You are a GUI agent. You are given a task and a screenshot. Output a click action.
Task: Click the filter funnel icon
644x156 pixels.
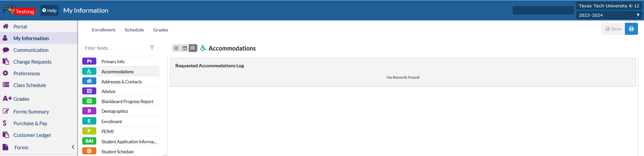152,48
